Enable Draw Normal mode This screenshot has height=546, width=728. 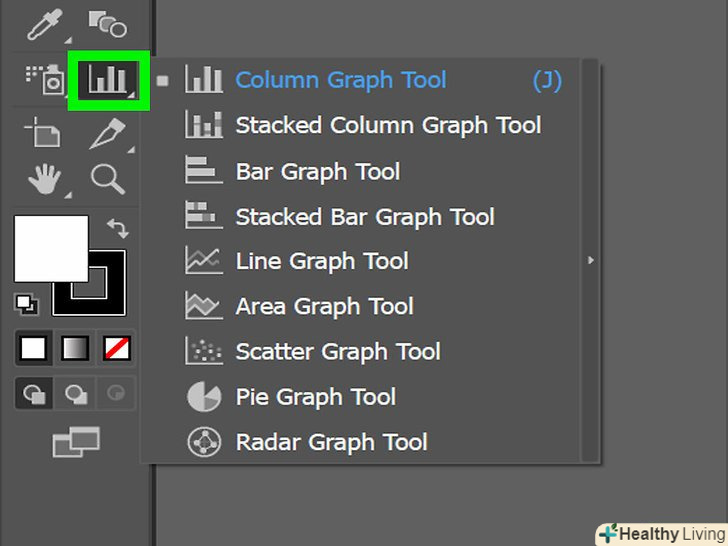tap(34, 394)
